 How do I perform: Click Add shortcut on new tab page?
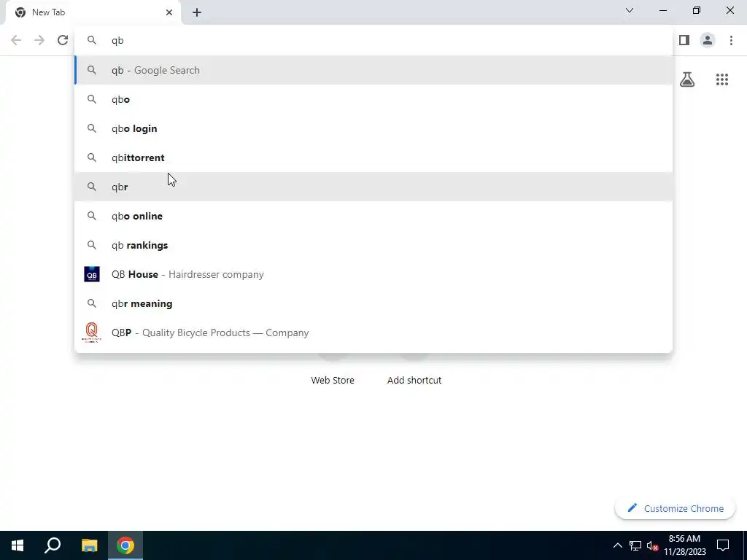pos(414,380)
